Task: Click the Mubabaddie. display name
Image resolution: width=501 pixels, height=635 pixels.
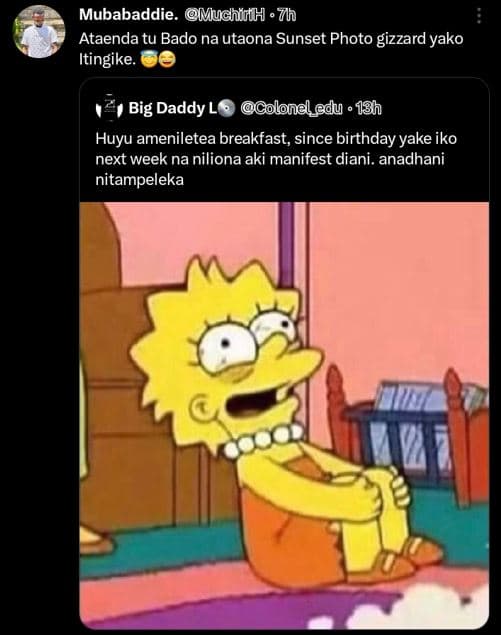Action: tap(128, 15)
